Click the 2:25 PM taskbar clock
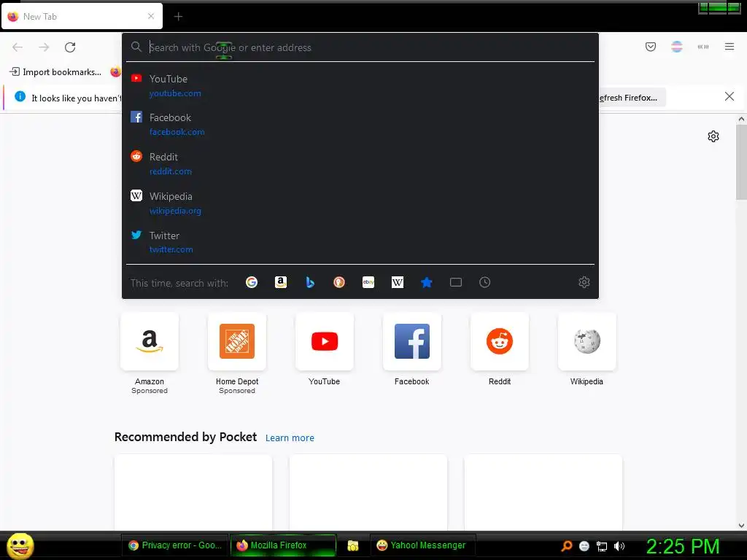The height and width of the screenshot is (560, 747). (683, 546)
